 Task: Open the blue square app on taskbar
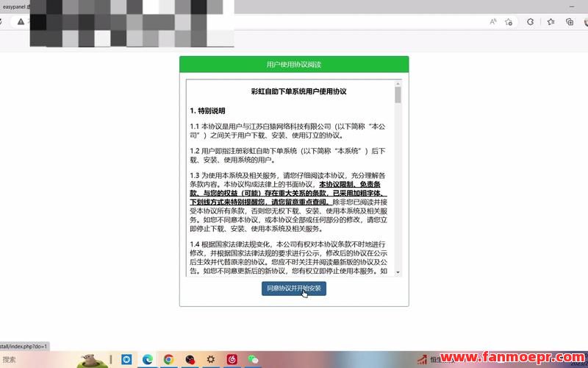[x=126, y=360]
